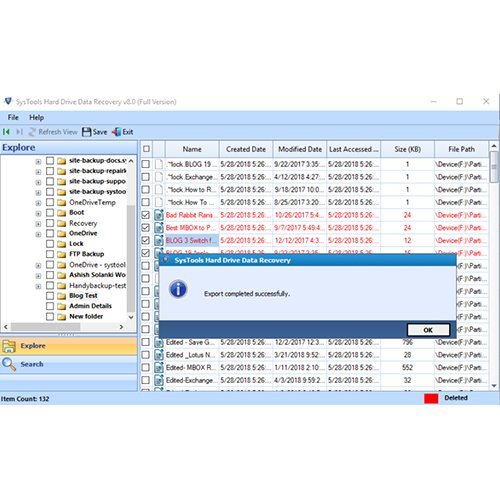Click document icon for Edited- MBOX R row

(x=159, y=368)
